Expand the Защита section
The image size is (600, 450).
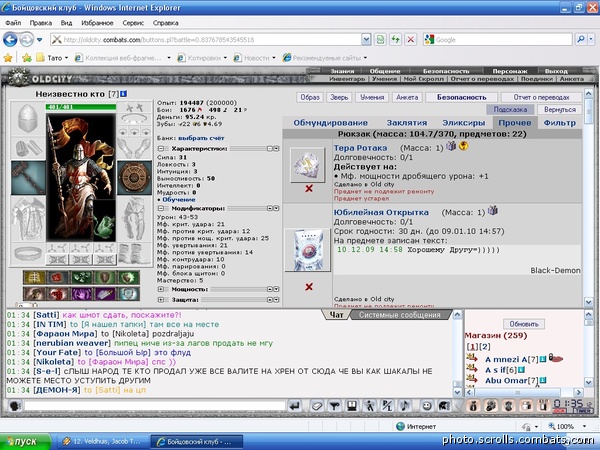click(161, 300)
